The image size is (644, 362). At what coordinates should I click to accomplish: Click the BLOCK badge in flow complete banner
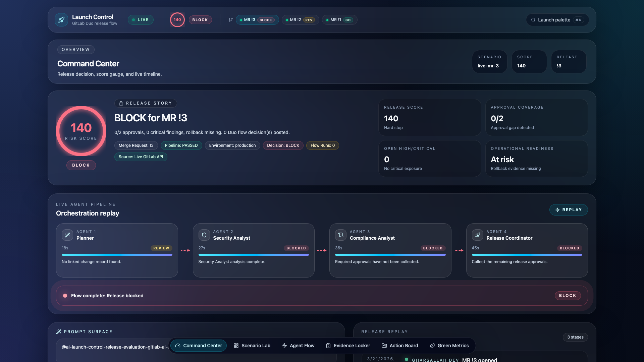click(x=567, y=296)
